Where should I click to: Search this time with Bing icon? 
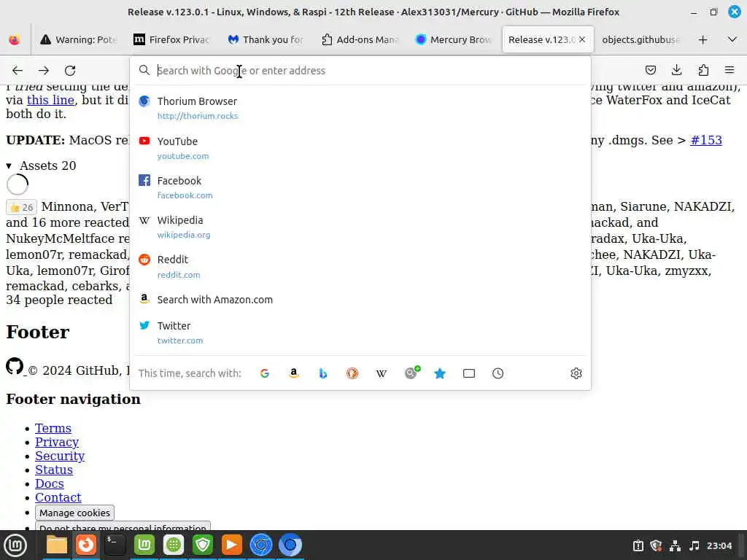point(323,373)
